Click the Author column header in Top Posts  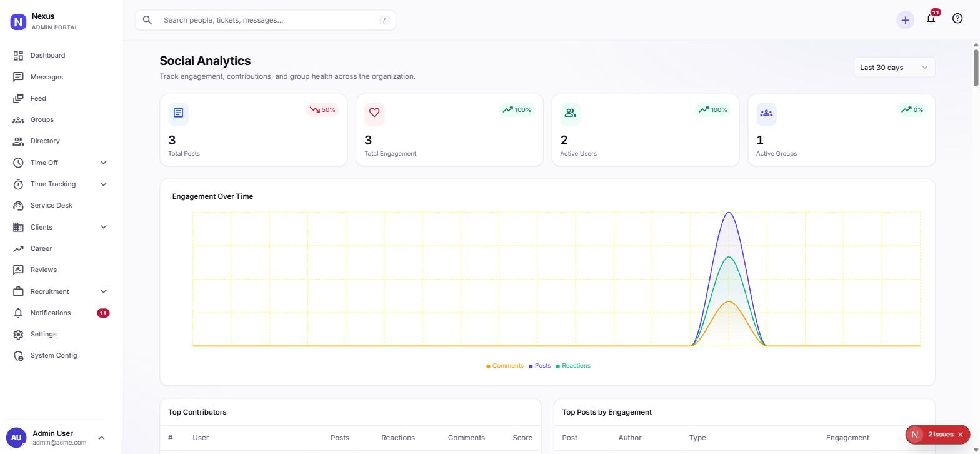630,438
